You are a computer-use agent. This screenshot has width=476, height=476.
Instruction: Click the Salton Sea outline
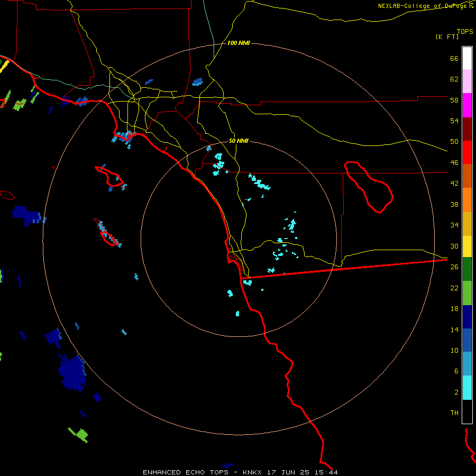click(369, 187)
